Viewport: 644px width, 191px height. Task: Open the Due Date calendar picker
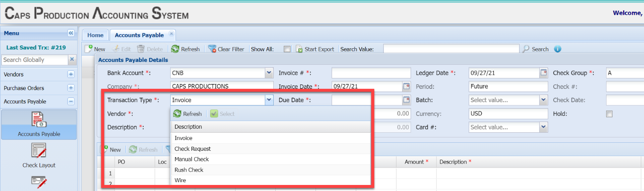(407, 100)
